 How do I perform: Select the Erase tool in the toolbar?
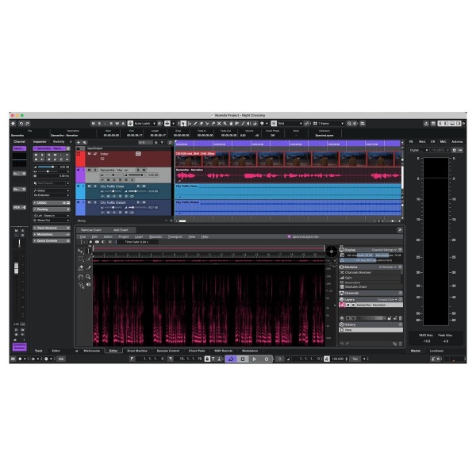(x=202, y=124)
